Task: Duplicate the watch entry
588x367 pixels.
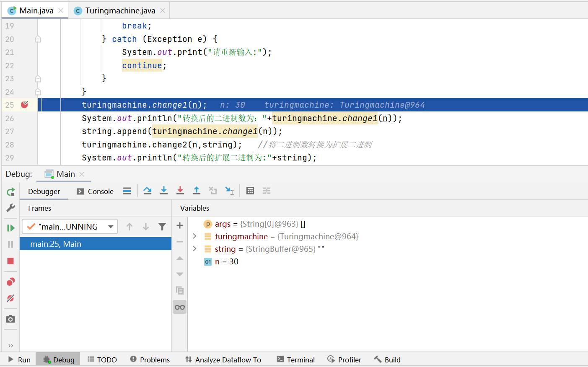Action: 180,290
